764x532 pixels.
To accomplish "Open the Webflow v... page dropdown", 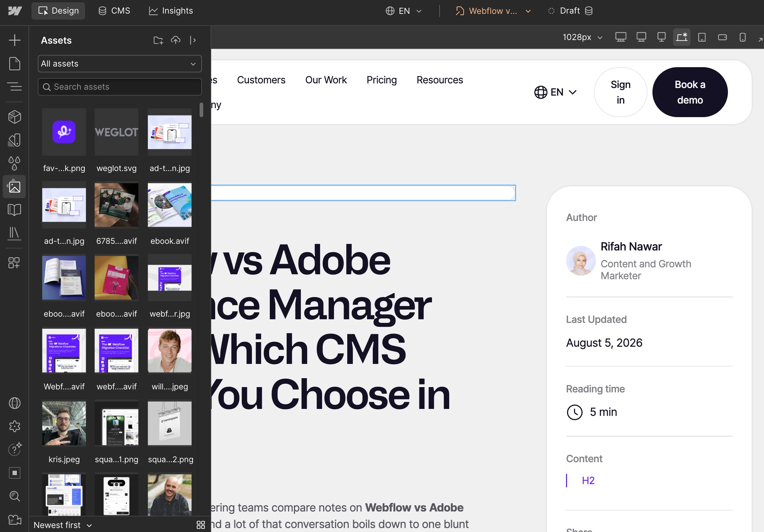I will [493, 11].
